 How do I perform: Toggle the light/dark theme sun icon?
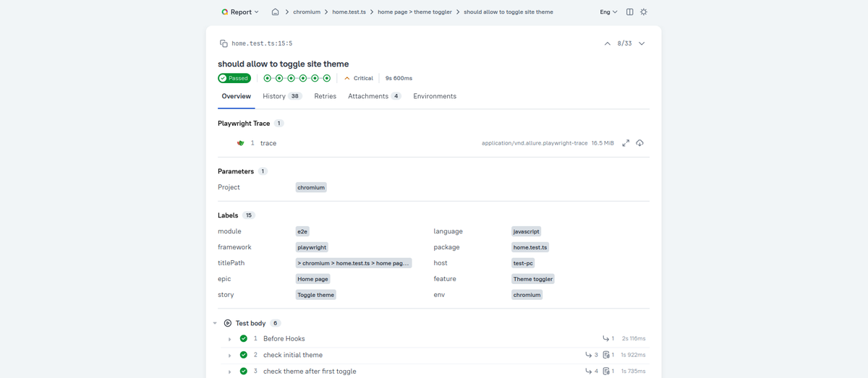pos(644,12)
